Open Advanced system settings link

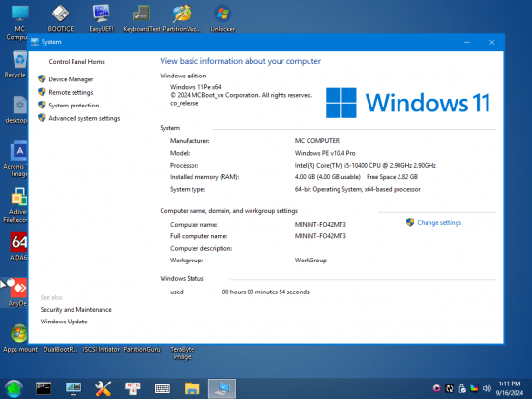click(x=84, y=118)
